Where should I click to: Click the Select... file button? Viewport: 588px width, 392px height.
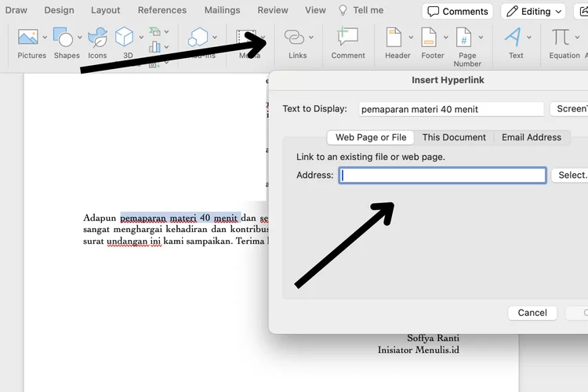tap(570, 175)
